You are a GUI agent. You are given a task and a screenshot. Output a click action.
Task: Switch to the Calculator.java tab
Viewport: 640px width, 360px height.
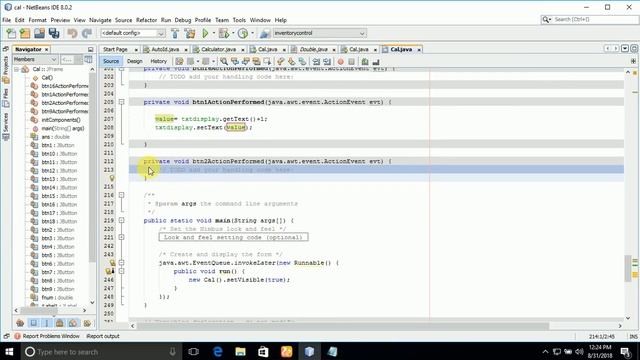[218, 49]
